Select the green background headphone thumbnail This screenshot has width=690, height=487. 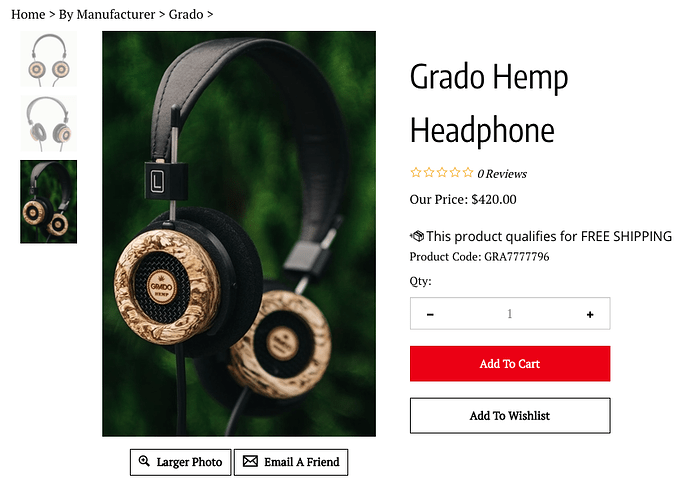(48, 201)
